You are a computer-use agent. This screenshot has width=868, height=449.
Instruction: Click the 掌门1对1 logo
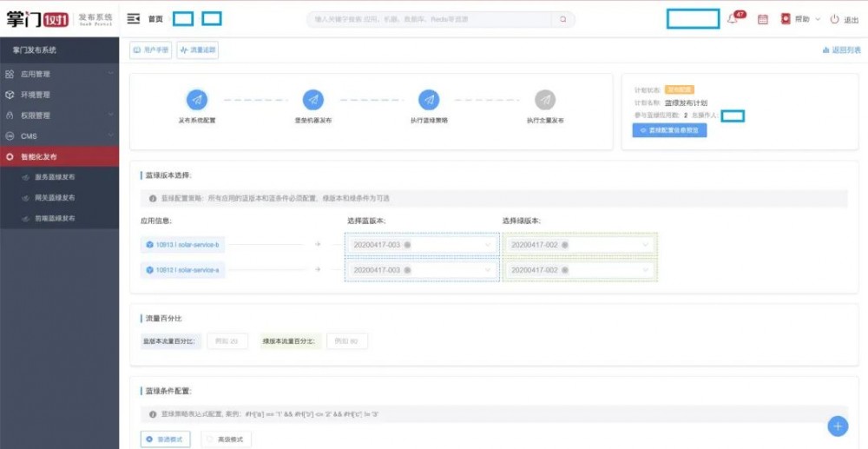37,19
